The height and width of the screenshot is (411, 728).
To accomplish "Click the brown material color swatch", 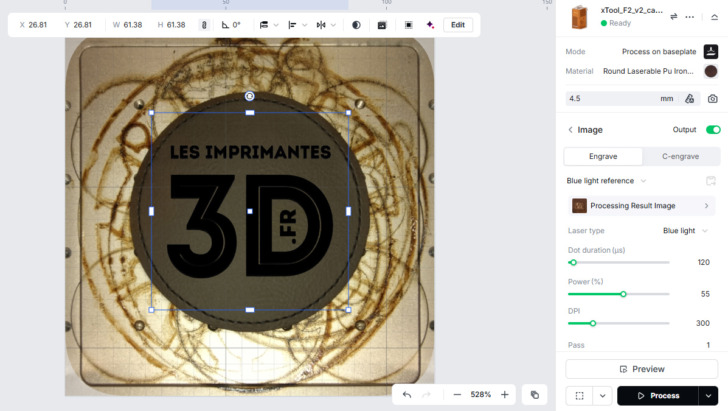I will point(711,71).
